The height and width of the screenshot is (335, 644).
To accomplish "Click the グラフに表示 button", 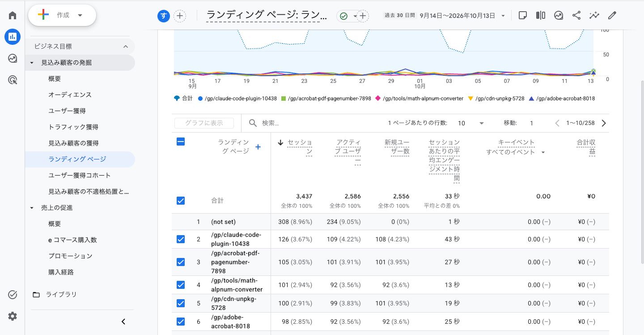I will click(204, 123).
